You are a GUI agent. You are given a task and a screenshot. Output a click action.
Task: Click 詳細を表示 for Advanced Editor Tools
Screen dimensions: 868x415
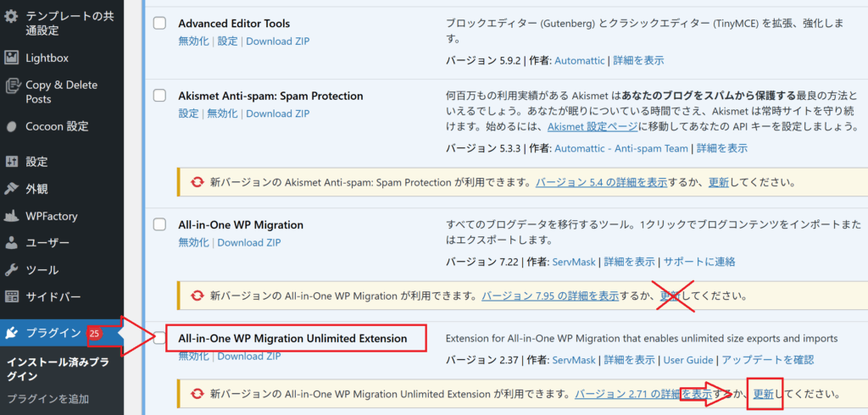click(x=638, y=61)
